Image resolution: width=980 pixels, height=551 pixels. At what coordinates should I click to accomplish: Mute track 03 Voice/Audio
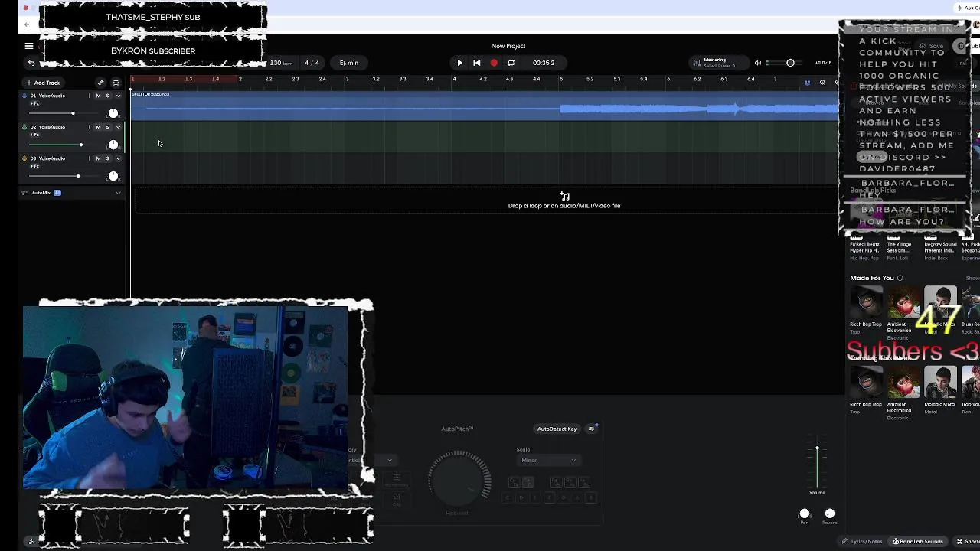(x=98, y=158)
